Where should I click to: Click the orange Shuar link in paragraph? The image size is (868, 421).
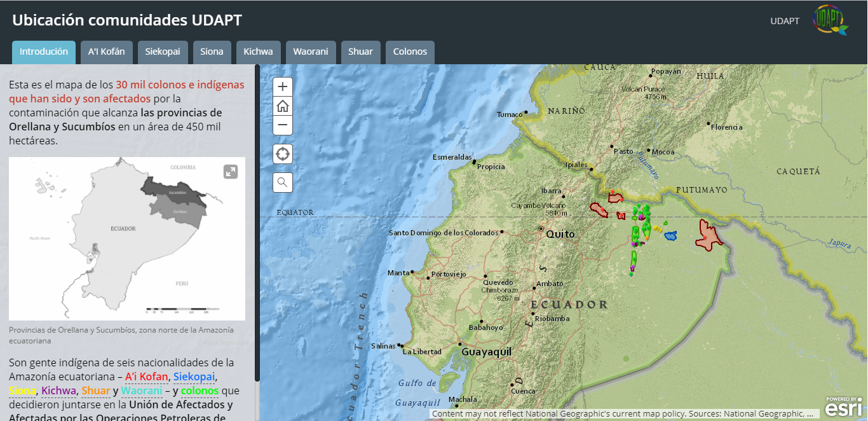tap(96, 390)
